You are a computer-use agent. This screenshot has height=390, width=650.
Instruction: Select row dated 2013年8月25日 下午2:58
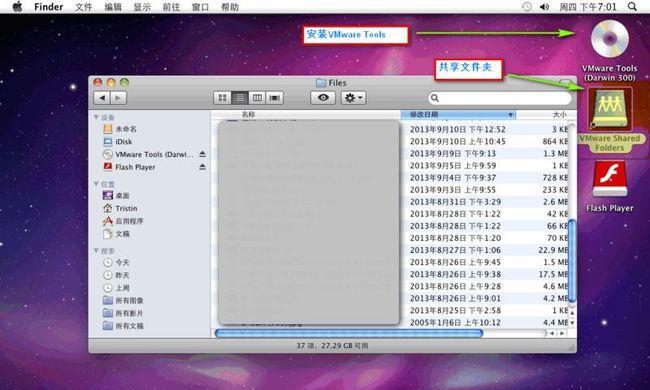[390, 310]
